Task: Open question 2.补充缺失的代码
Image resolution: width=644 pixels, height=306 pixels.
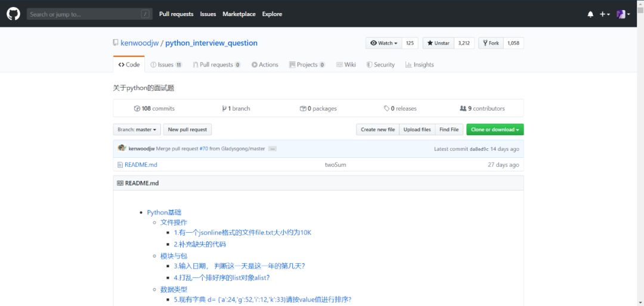Action: [200, 245]
